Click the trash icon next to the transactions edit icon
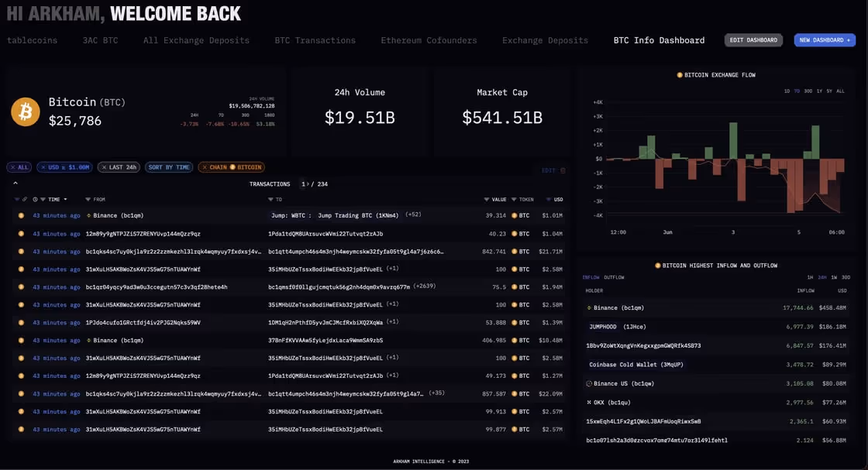The width and height of the screenshot is (868, 470). click(563, 170)
